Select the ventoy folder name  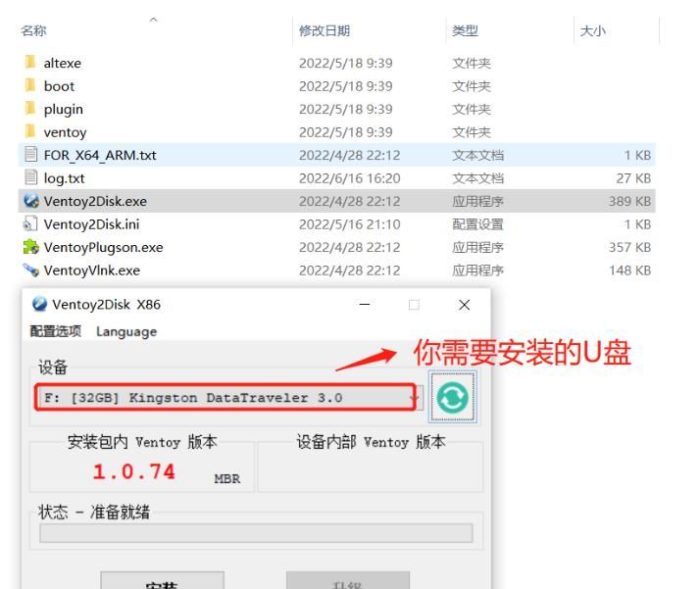[x=65, y=132]
